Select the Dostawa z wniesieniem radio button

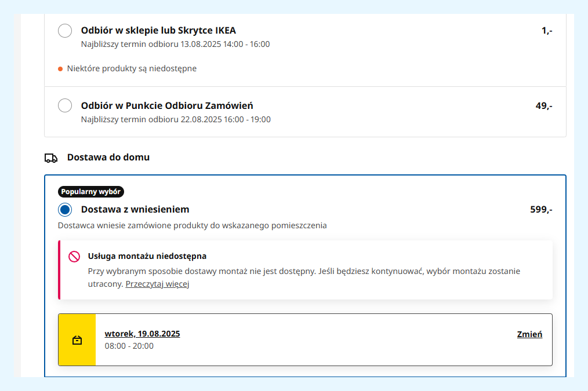click(x=65, y=210)
